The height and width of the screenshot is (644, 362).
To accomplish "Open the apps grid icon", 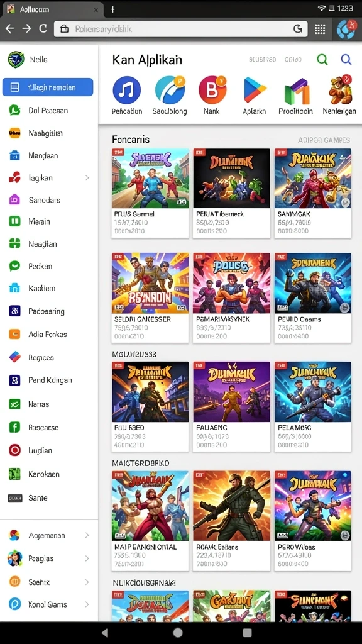I will click(x=320, y=29).
